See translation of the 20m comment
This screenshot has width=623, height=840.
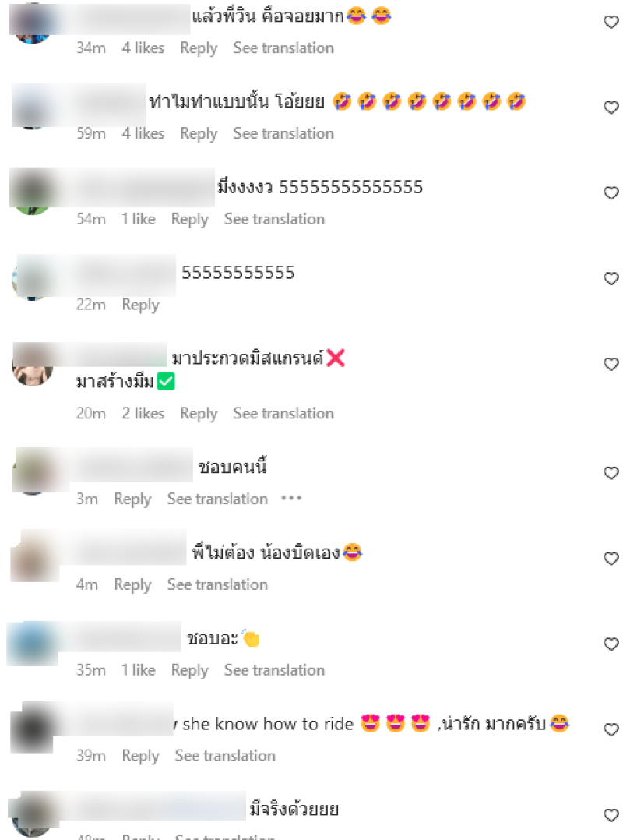[x=283, y=414]
